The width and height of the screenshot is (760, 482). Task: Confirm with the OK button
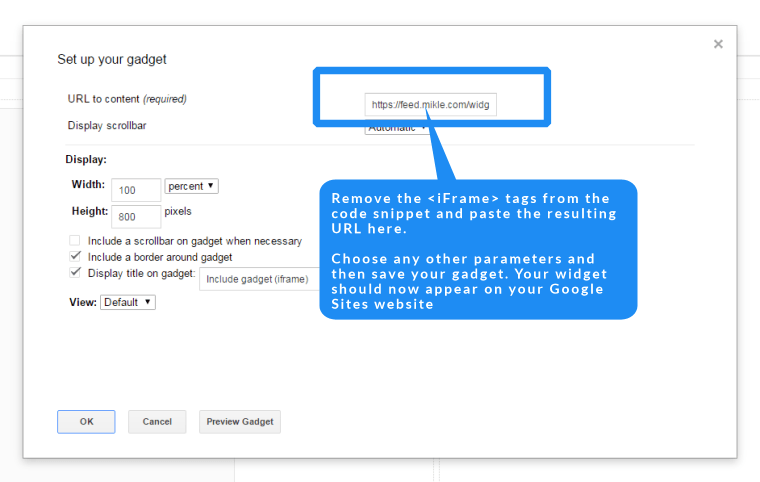coord(86,421)
